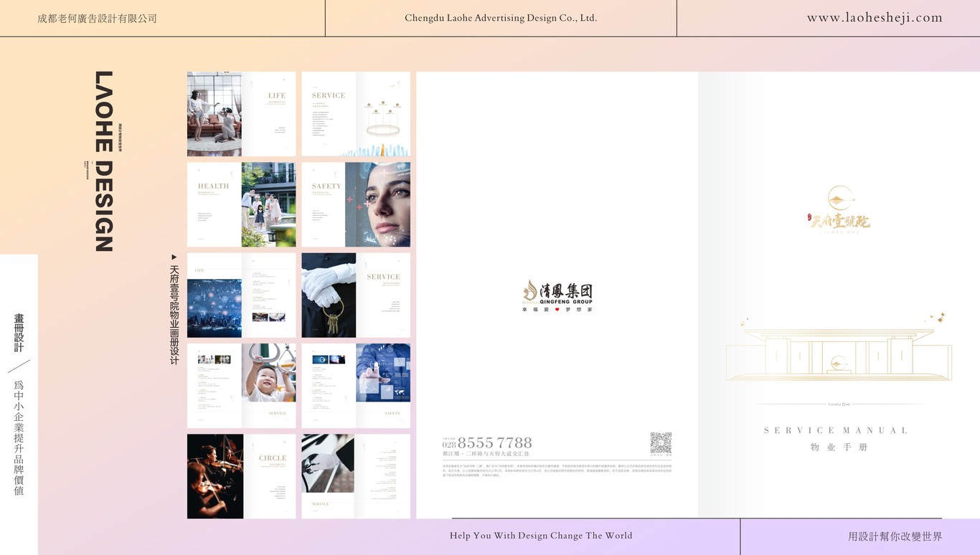This screenshot has height=555, width=980.
Task: Click the 爲中小企業提升品牌價值 vertical text
Action: [x=19, y=437]
